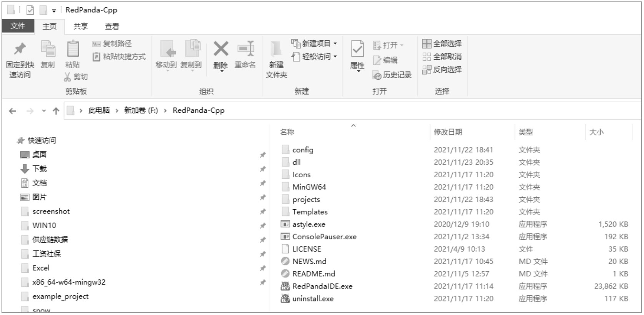Select the projects folder
Viewport: 644px width, 315px height.
(x=300, y=199)
